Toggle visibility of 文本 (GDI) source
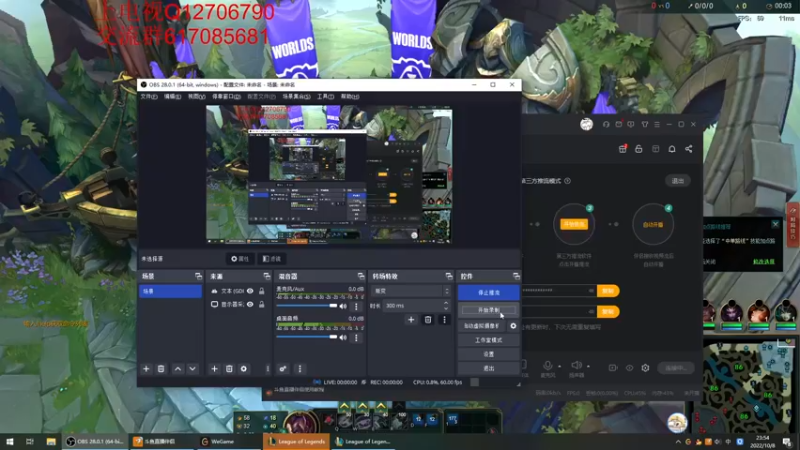 250,291
